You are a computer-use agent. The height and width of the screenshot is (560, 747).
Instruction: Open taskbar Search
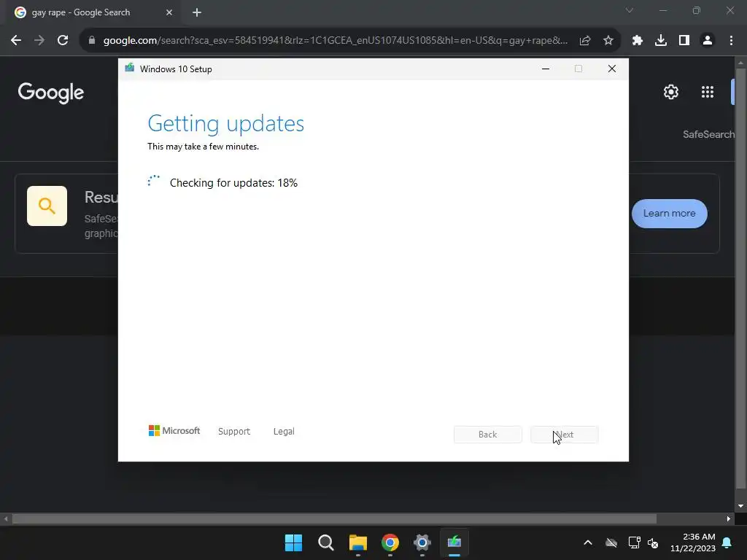point(326,542)
